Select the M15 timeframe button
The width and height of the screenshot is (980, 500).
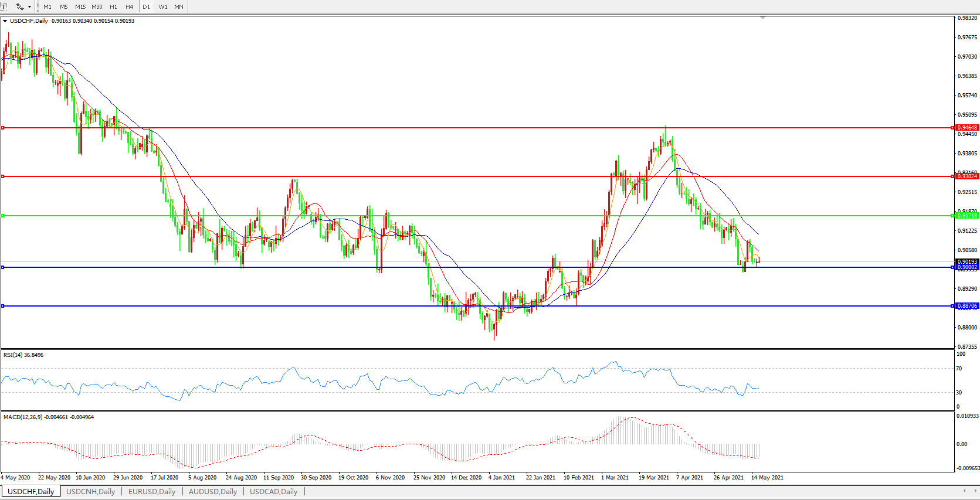tap(80, 7)
